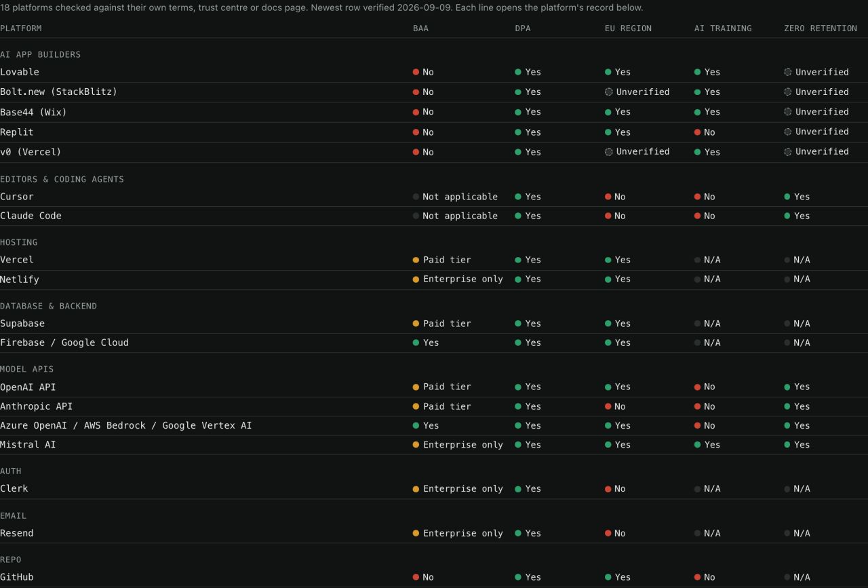Click the PLATFORM column header
The height and width of the screenshot is (588, 868).
(21, 28)
